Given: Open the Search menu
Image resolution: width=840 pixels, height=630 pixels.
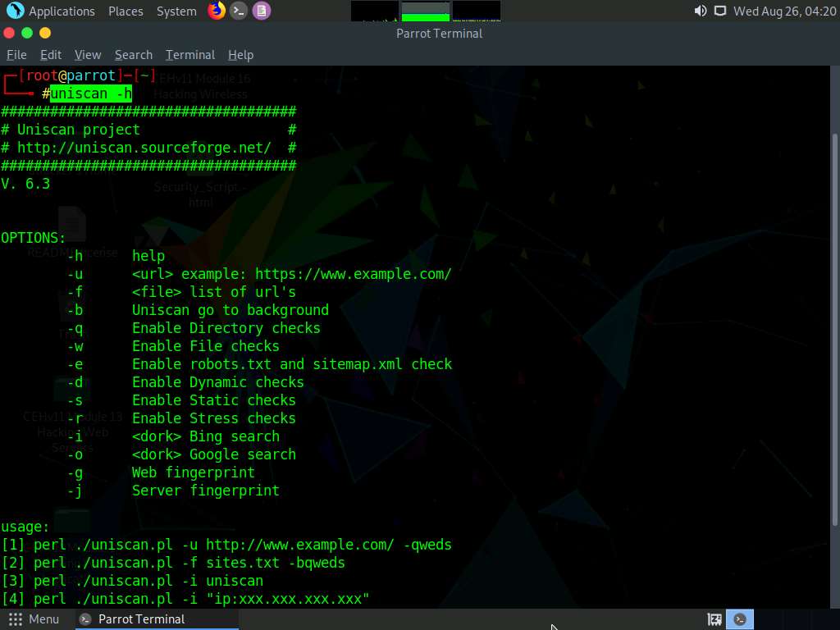Looking at the screenshot, I should click(134, 55).
